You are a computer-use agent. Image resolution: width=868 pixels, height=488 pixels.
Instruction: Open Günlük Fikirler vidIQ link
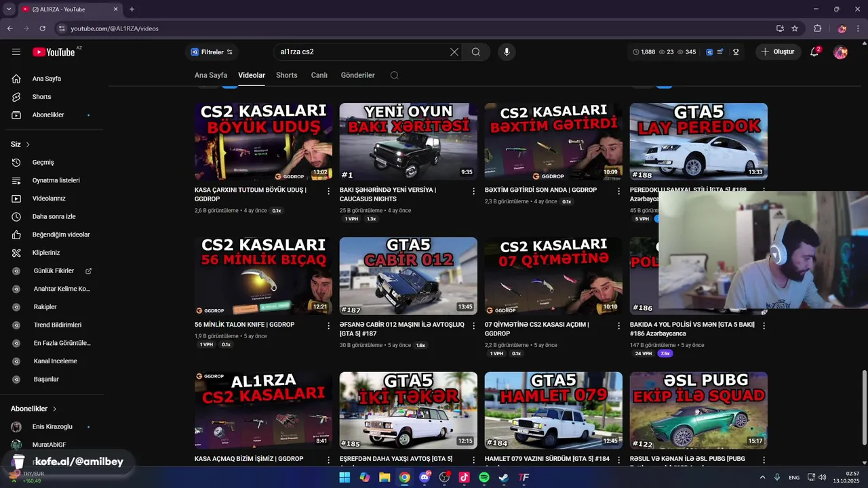[53, 271]
